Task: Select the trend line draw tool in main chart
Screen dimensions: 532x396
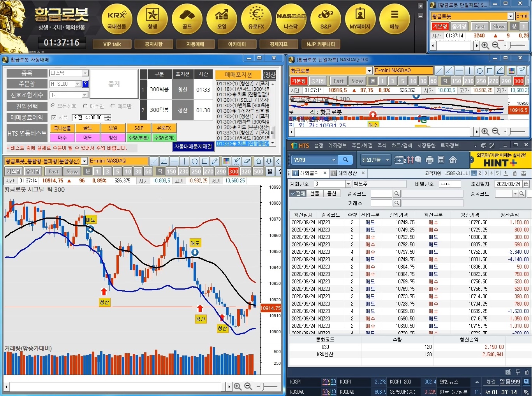Action: [x=154, y=161]
